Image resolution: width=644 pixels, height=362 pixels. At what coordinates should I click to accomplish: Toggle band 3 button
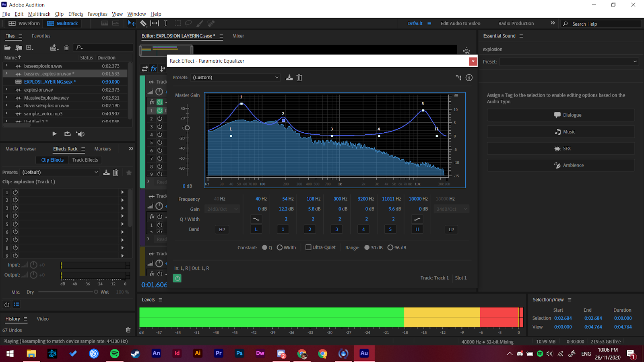336,230
